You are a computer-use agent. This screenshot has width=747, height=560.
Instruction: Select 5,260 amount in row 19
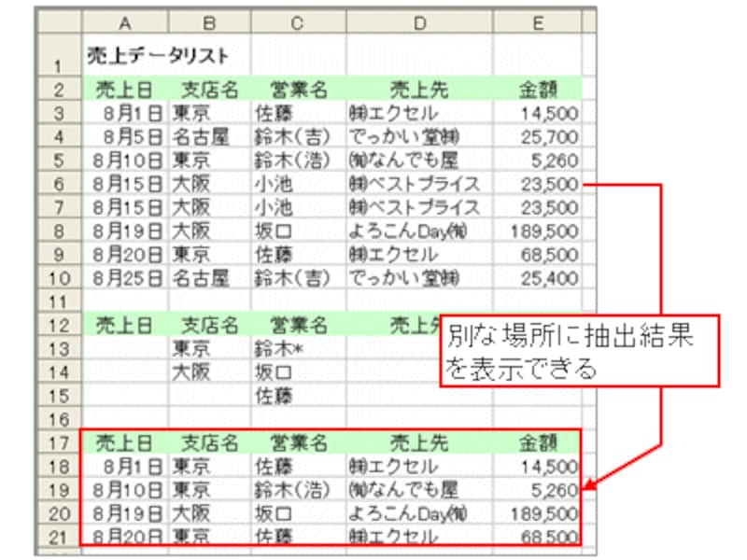click(x=538, y=490)
